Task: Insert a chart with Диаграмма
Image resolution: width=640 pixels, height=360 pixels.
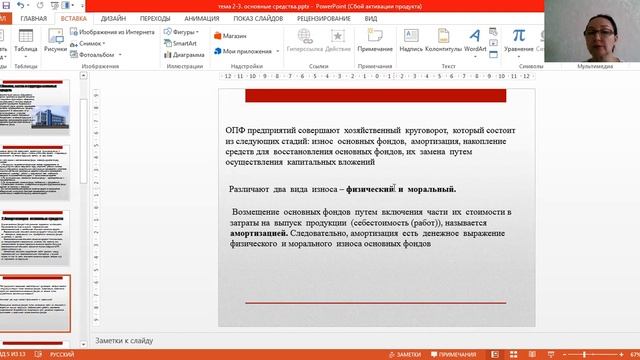Action: tap(184, 54)
